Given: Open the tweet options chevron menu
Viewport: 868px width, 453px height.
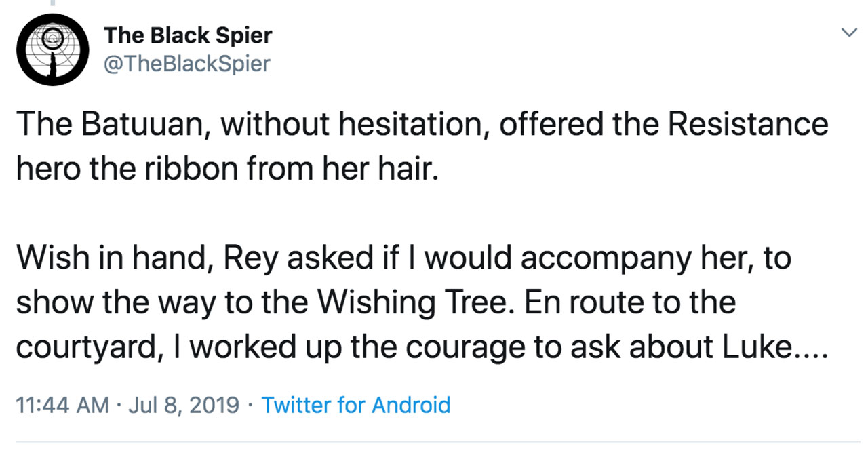Looking at the screenshot, I should click(849, 32).
